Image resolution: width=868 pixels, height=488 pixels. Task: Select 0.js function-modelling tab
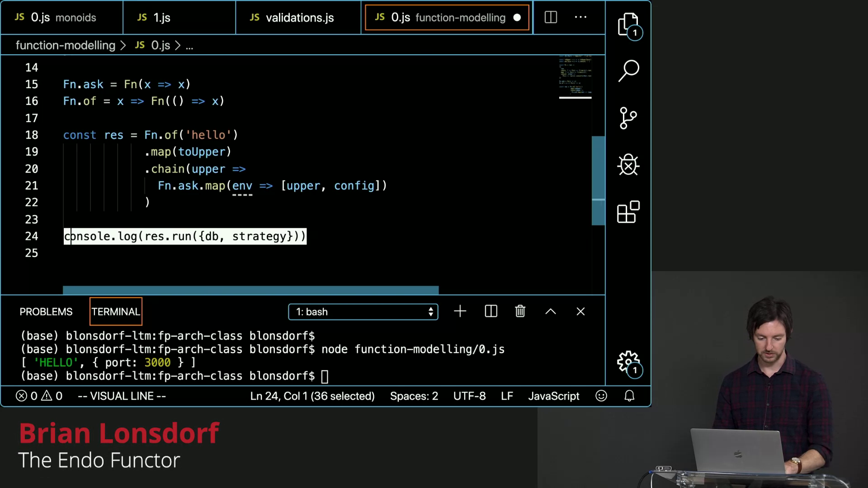click(447, 18)
